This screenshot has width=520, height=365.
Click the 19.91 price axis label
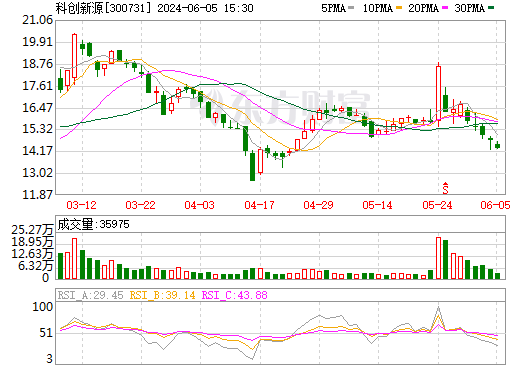pos(38,42)
